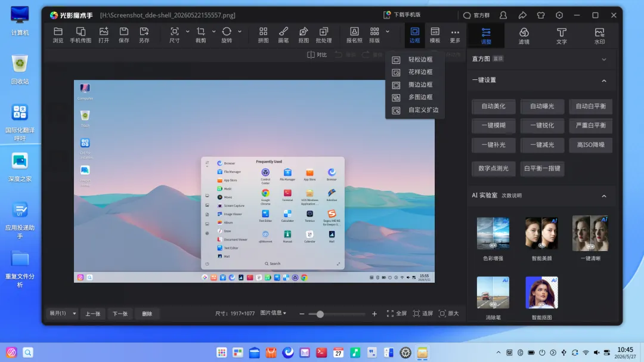Click the 删除 delete button
This screenshot has height=362, width=644.
tap(147, 314)
